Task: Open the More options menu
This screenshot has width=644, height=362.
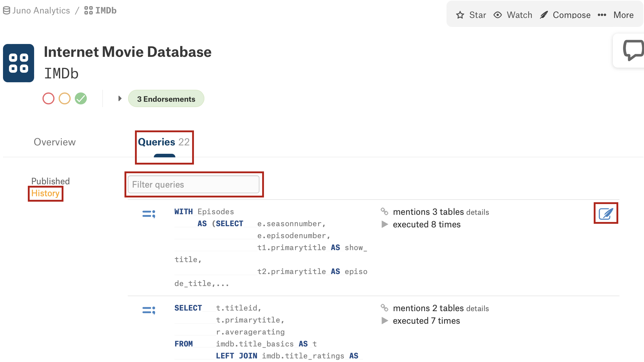Action: coord(616,15)
